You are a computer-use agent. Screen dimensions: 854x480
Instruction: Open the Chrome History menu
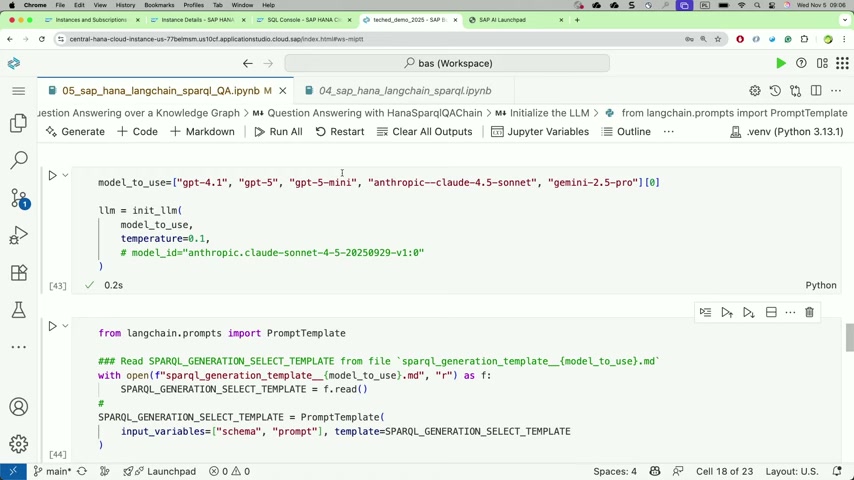[125, 5]
